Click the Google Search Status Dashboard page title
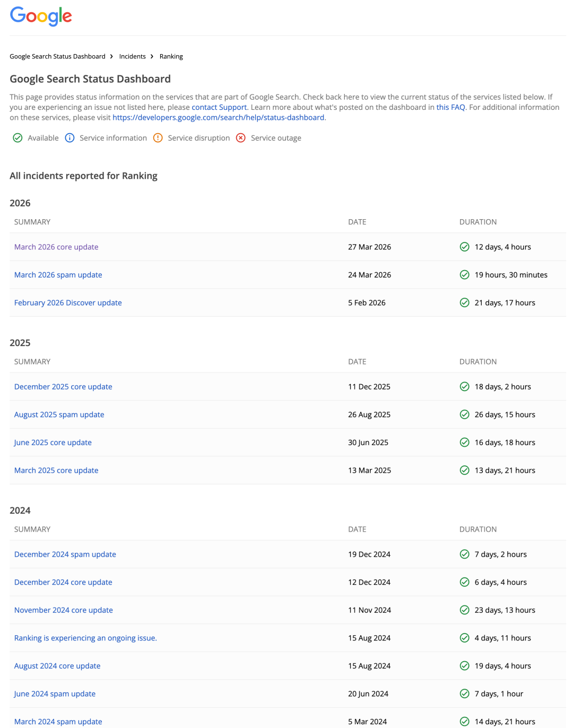This screenshot has height=728, width=573. (x=90, y=79)
